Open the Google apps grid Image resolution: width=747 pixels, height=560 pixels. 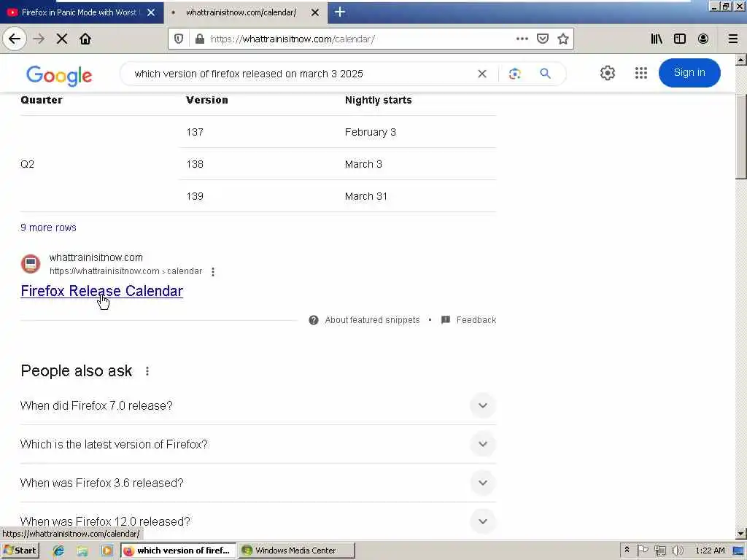click(641, 73)
